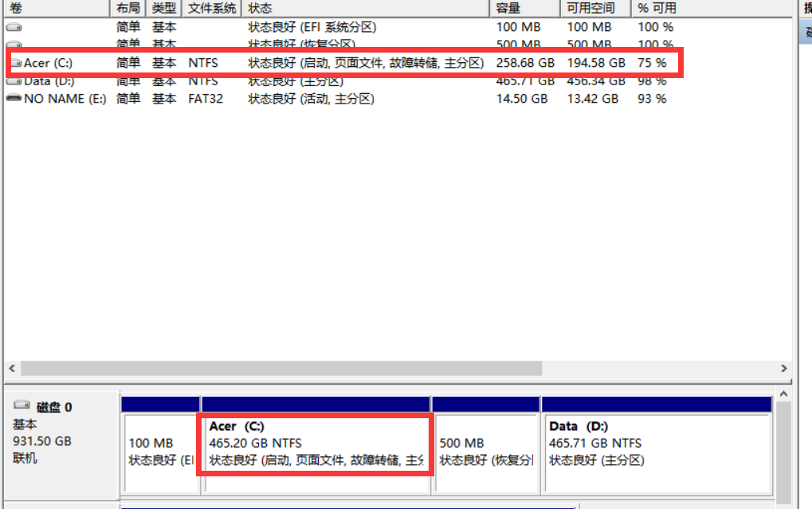Click the 194.58 GB free space cell
The height and width of the screenshot is (509, 812).
[x=596, y=63]
